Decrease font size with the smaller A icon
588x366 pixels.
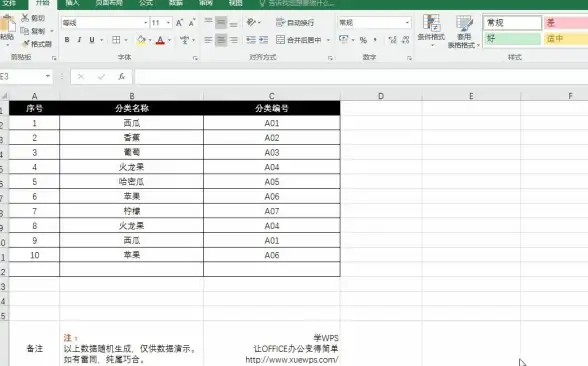tap(192, 23)
